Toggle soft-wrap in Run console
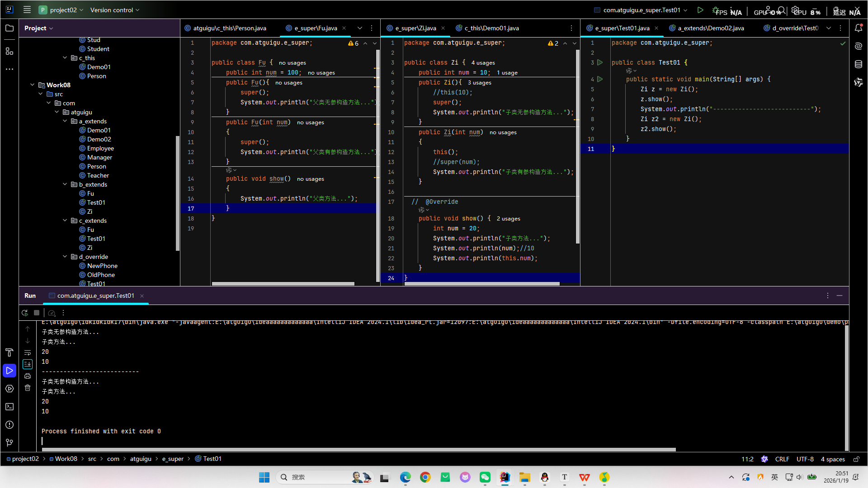Image resolution: width=868 pixels, height=488 pixels. tap(28, 352)
